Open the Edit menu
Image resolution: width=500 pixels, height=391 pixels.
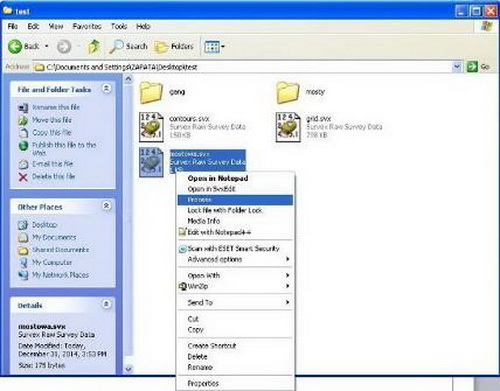pos(33,26)
